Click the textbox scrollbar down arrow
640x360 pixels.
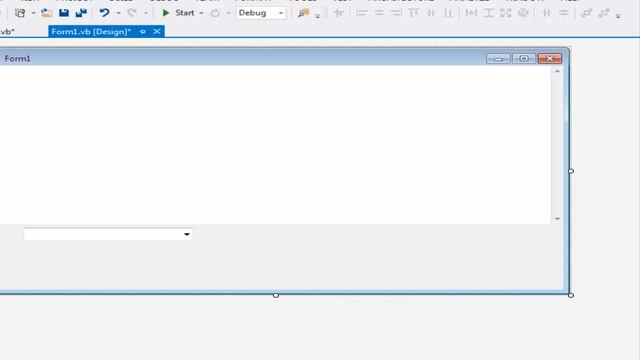[558, 219]
